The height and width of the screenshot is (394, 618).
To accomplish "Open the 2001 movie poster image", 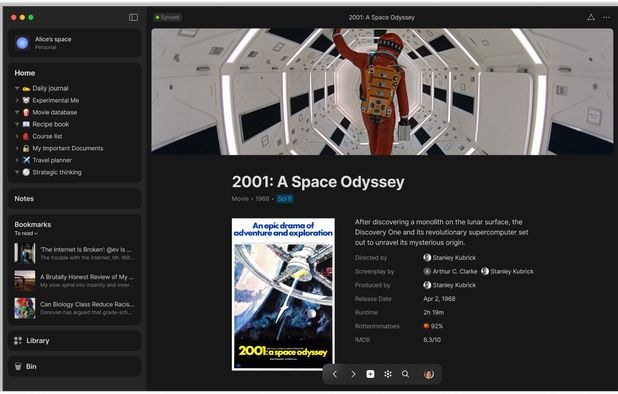I will pyautogui.click(x=283, y=294).
